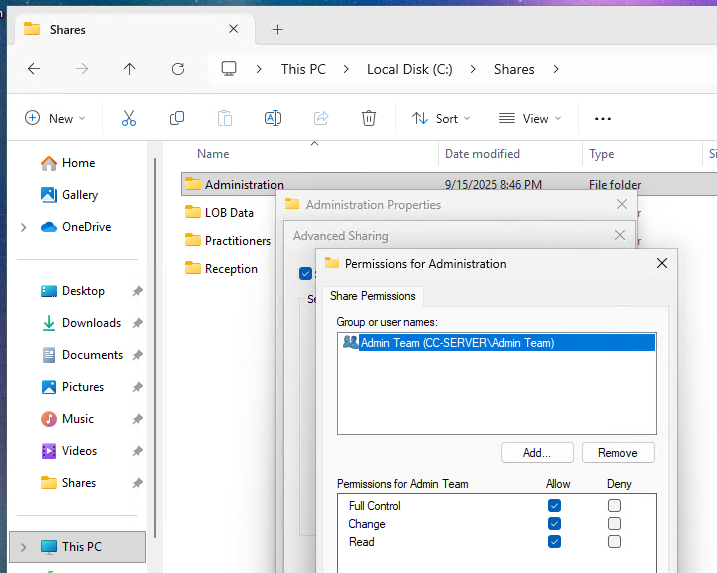
Task: Click Shares in the address breadcrumb
Action: click(514, 69)
